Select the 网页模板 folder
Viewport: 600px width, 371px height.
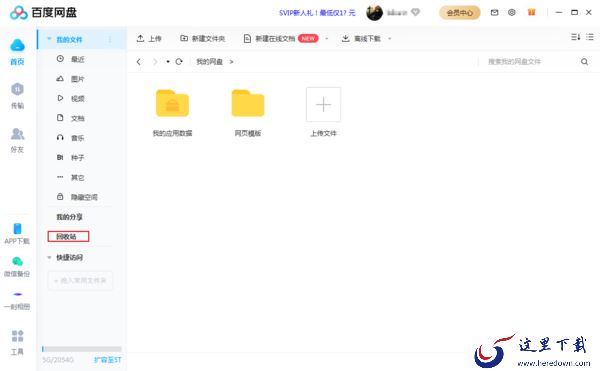point(248,113)
